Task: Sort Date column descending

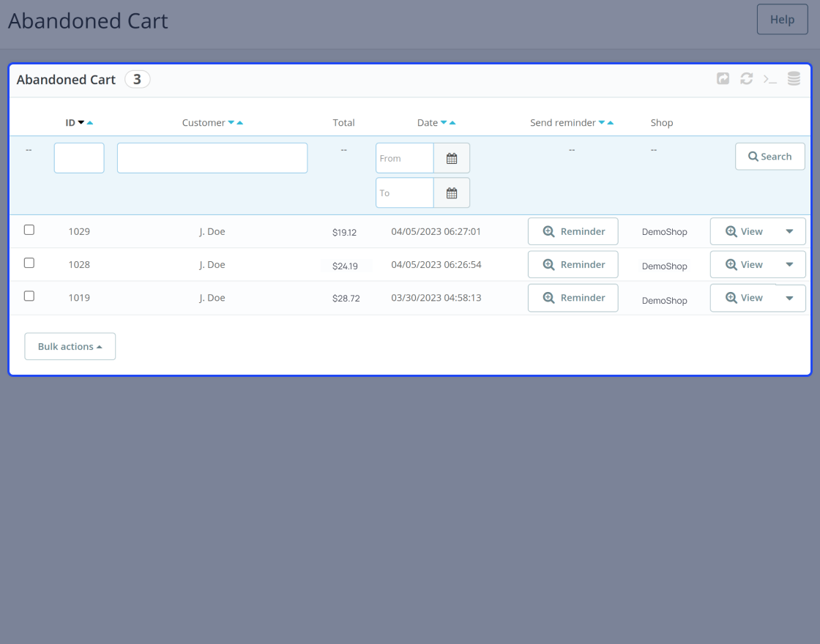Action: (x=444, y=122)
